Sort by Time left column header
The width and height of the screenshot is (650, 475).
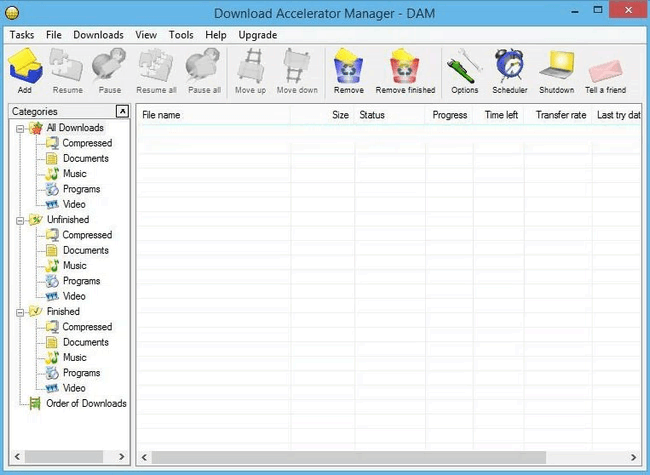pos(499,115)
